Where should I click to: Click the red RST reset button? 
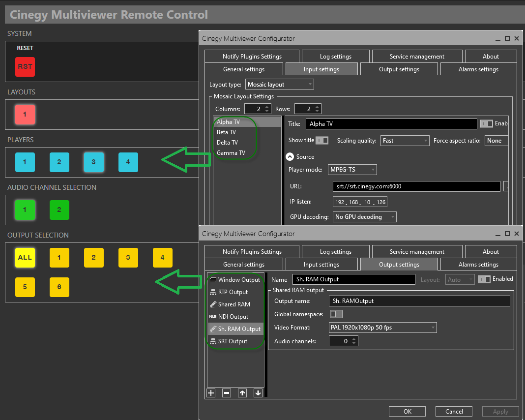click(x=25, y=67)
